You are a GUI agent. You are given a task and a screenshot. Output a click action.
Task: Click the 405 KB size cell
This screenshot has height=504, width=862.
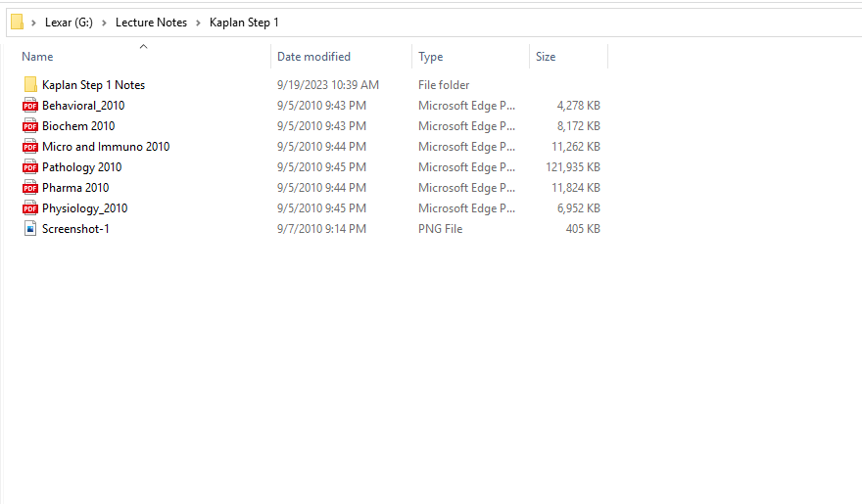(583, 229)
